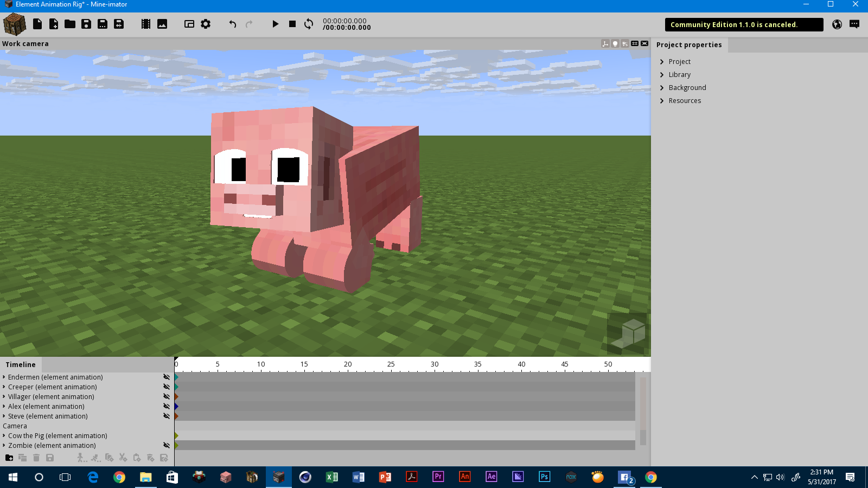Delete selected keyframes

tap(150, 458)
